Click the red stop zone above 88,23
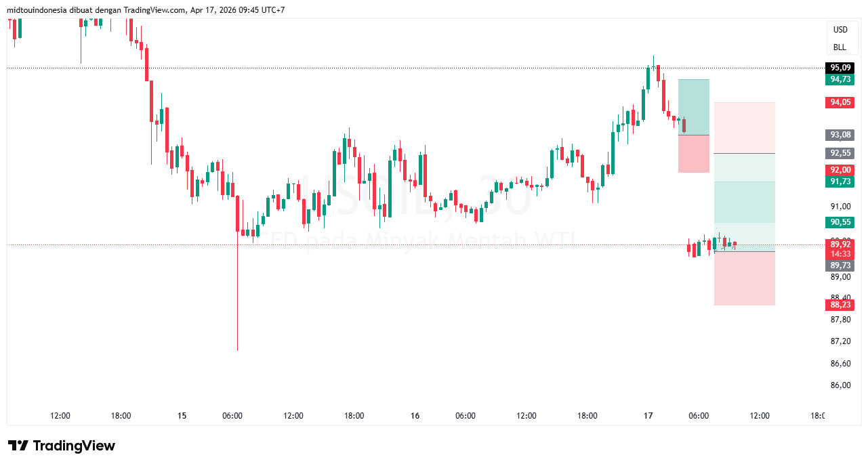 pyautogui.click(x=745, y=278)
